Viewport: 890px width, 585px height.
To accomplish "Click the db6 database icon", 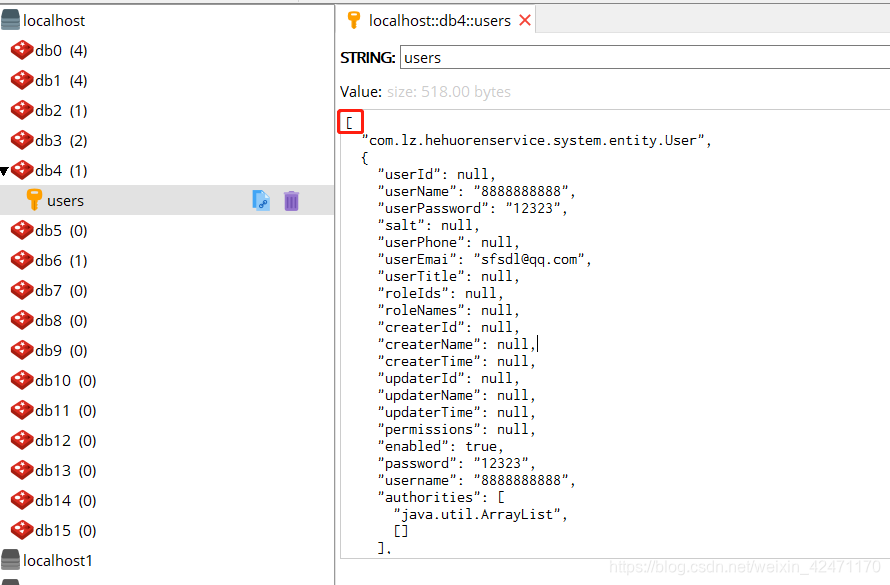I will tap(22, 260).
